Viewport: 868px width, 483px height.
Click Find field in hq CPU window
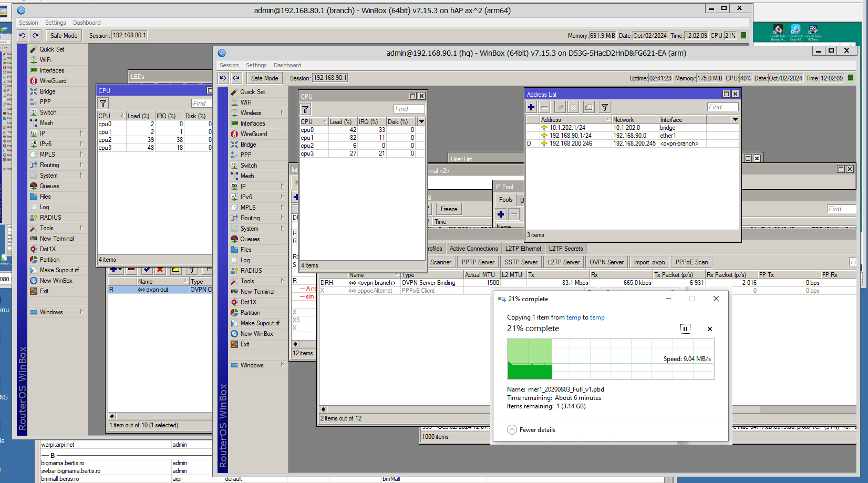click(x=409, y=109)
